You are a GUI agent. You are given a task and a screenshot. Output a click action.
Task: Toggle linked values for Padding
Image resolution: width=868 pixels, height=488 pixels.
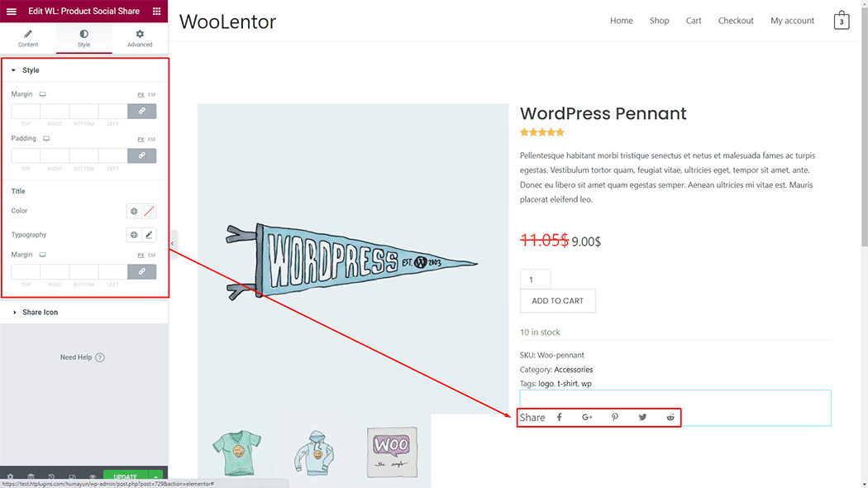(x=141, y=155)
